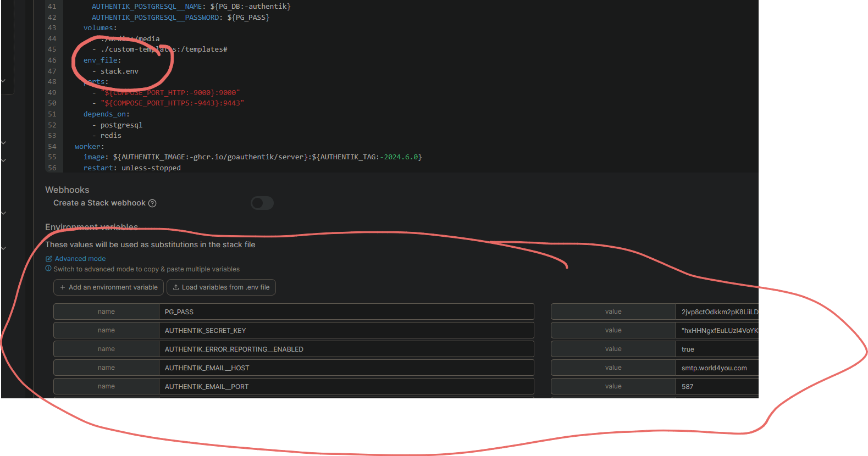
Task: Select the AUTHENTIK_SECRET_KEY name field
Action: pyautogui.click(x=346, y=330)
